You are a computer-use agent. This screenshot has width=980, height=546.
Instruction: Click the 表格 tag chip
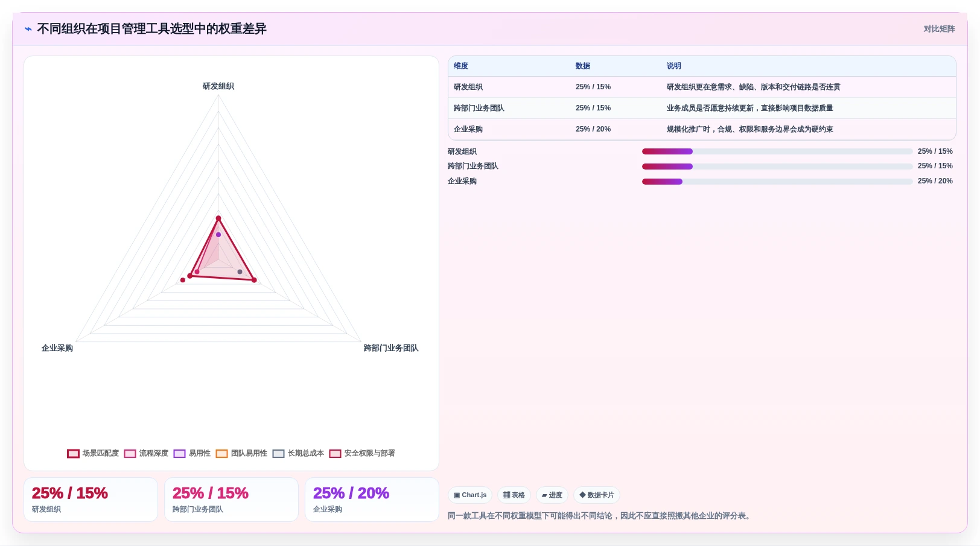click(514, 495)
